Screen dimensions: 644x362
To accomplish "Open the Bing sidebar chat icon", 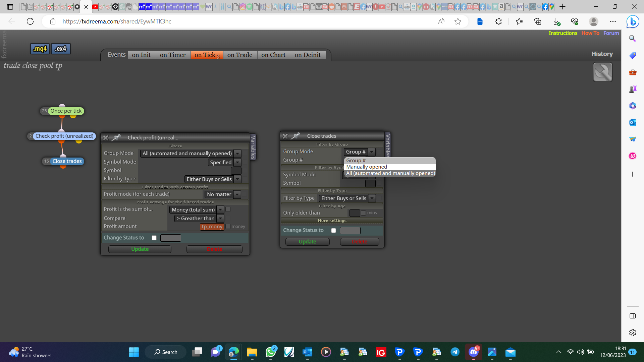I will pyautogui.click(x=633, y=22).
